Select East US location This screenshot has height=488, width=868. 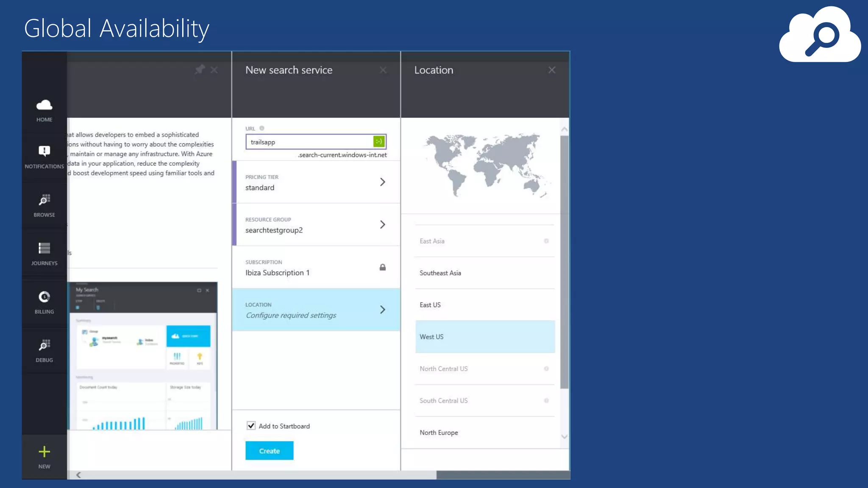click(484, 305)
